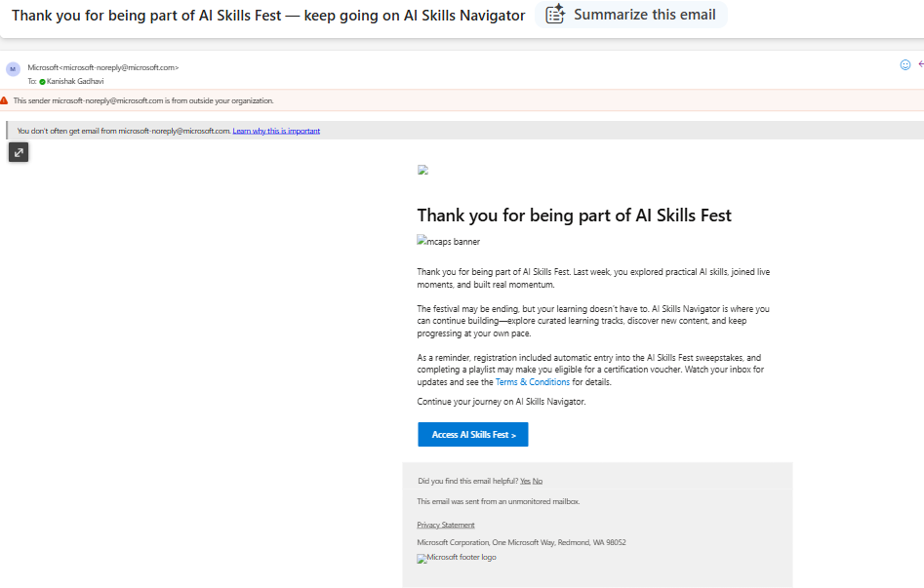Image resolution: width=924 pixels, height=588 pixels.
Task: Click the outside your organization warning banner
Action: (x=462, y=100)
